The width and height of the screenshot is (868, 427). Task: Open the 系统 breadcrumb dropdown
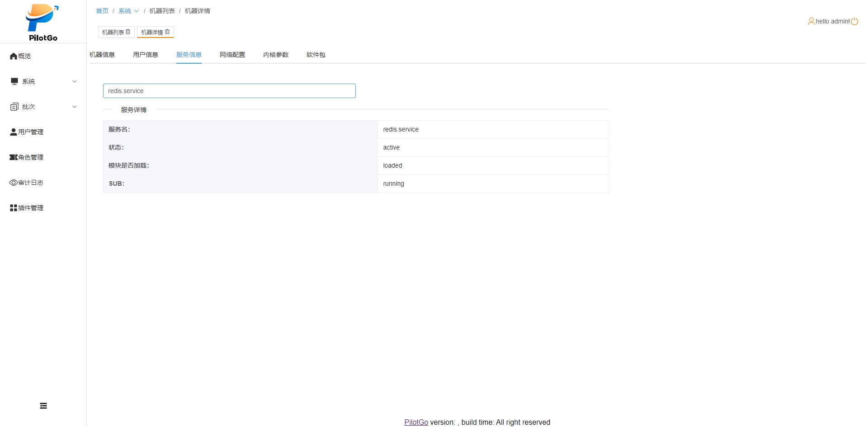[128, 11]
